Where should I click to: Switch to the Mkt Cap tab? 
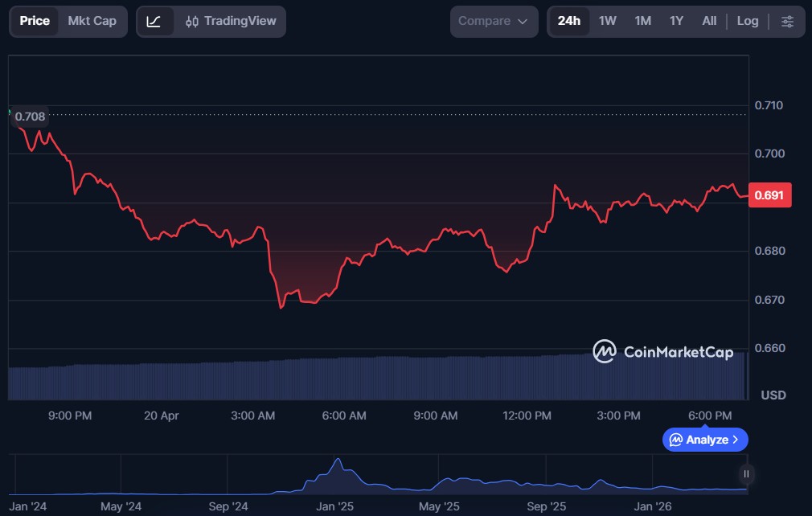(x=92, y=21)
